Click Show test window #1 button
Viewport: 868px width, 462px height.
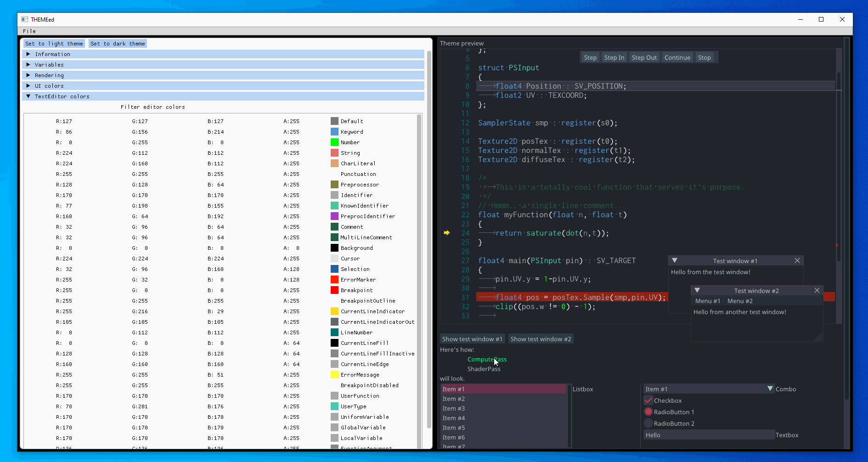[x=472, y=339]
